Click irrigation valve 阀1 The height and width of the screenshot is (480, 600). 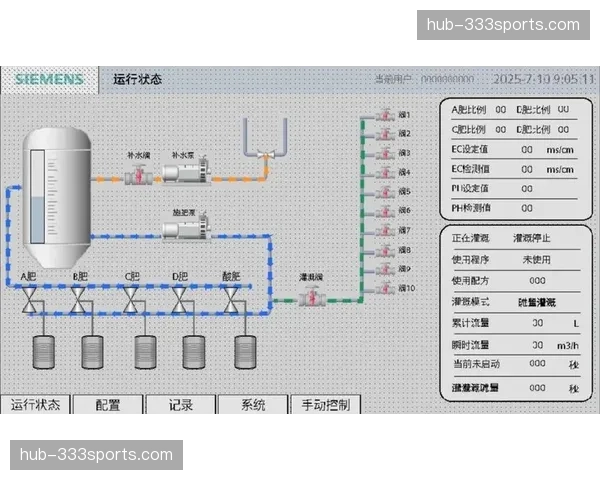pos(385,115)
